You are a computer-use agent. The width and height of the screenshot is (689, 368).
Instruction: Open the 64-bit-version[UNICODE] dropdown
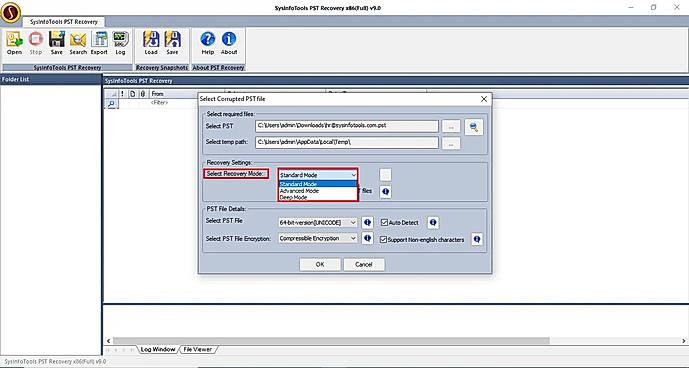[x=318, y=223]
